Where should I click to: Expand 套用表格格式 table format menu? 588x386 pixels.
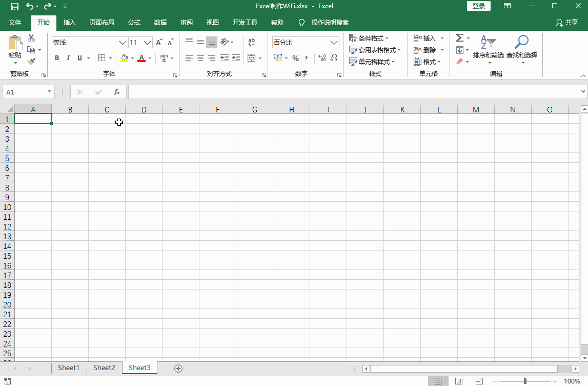[375, 50]
